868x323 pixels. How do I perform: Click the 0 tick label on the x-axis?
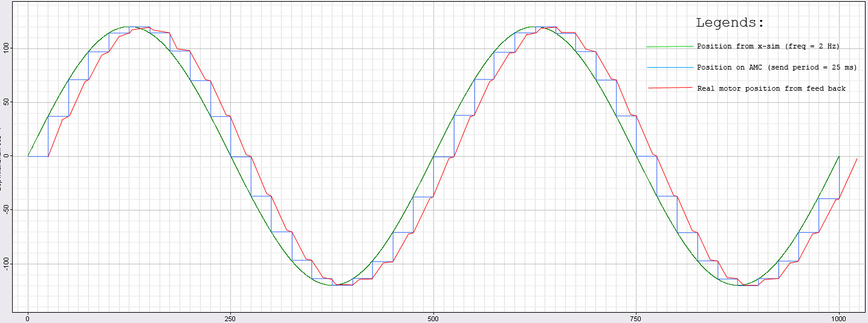pos(28,318)
